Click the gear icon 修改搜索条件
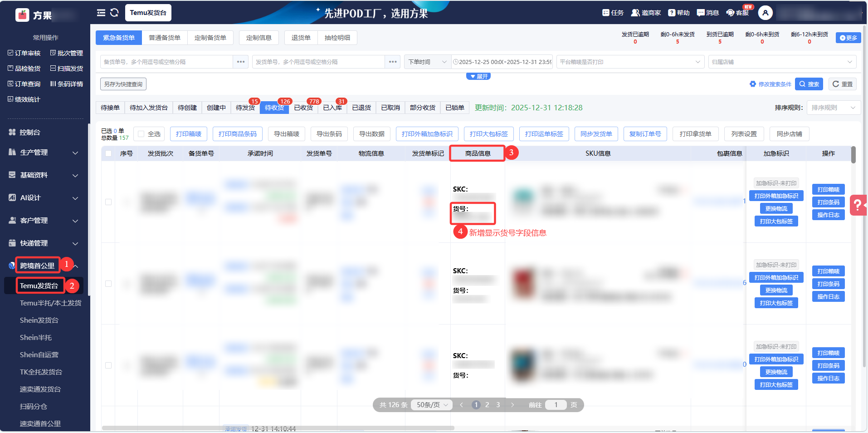 tap(753, 84)
